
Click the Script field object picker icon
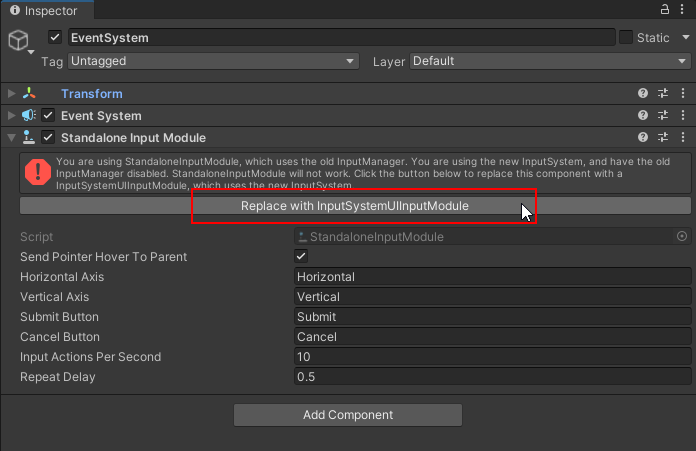[x=682, y=237]
